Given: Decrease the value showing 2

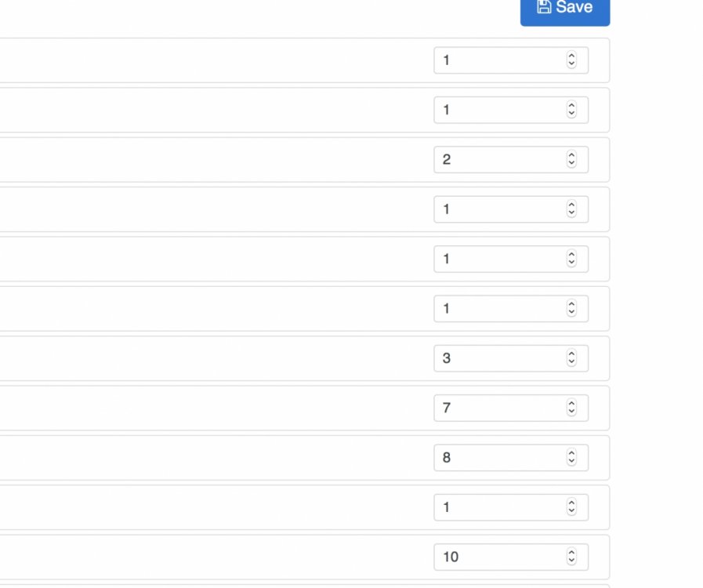Looking at the screenshot, I should pos(571,163).
